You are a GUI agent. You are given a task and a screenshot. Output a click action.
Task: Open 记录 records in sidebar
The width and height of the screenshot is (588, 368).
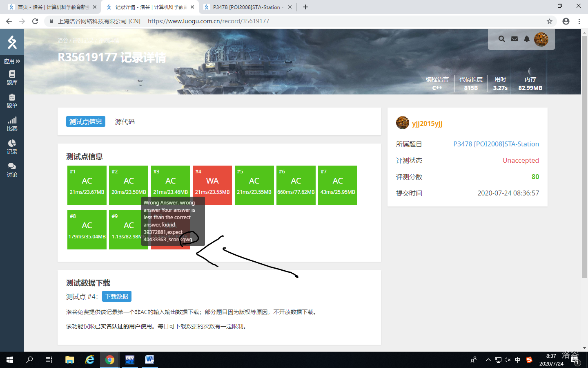(12, 147)
